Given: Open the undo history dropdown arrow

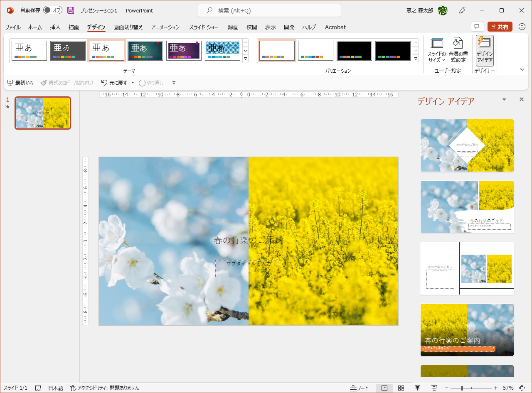Looking at the screenshot, I should tap(133, 83).
